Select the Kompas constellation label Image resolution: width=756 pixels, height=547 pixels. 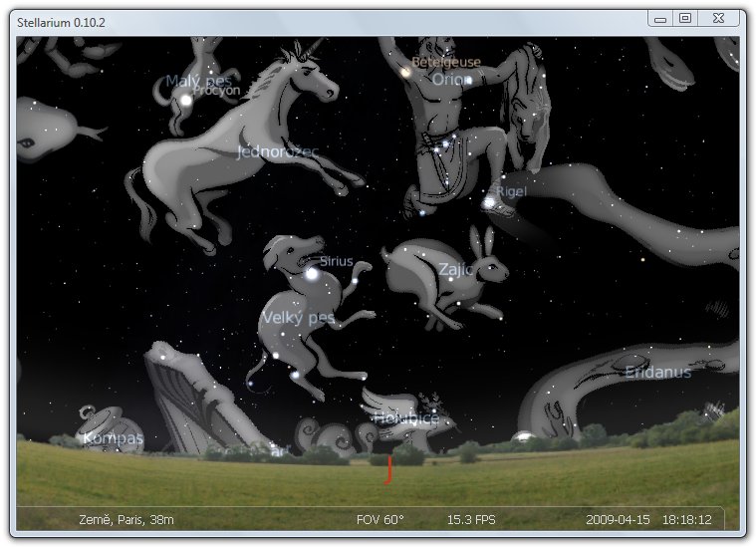pos(114,438)
